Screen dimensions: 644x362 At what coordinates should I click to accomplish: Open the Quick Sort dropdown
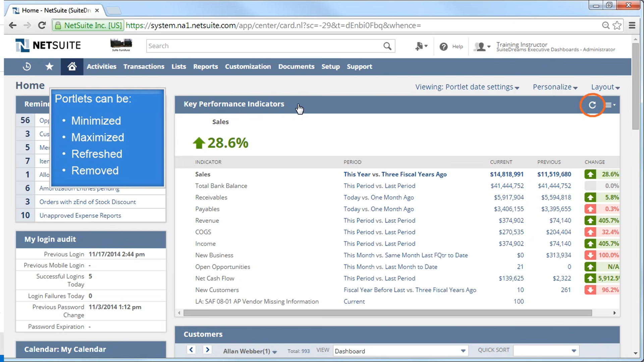tap(546, 351)
